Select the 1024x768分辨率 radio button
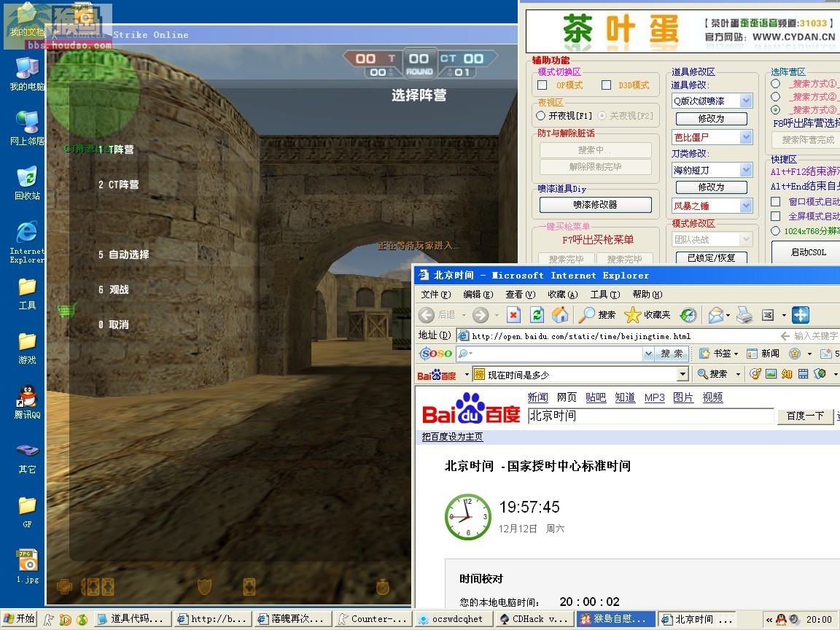 775,231
